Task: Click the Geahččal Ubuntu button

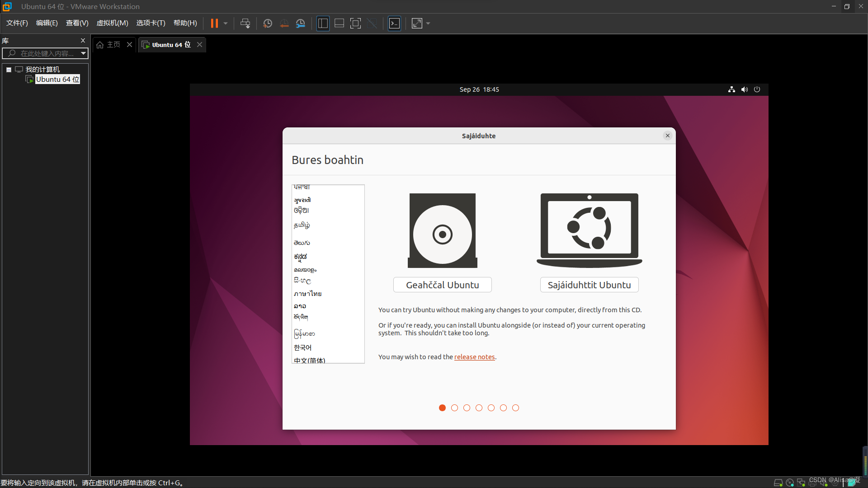Action: [x=442, y=285]
